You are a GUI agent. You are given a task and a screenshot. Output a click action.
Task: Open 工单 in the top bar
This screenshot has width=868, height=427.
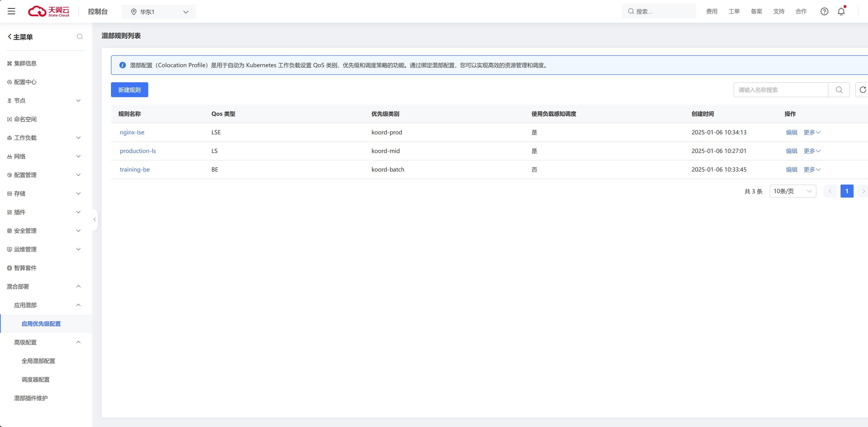point(734,11)
